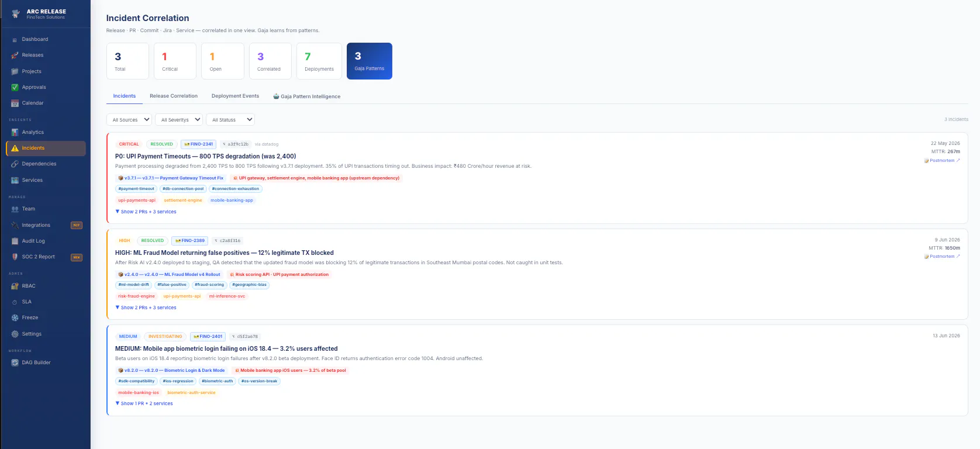Click the #payment-timeout tag

136,189
